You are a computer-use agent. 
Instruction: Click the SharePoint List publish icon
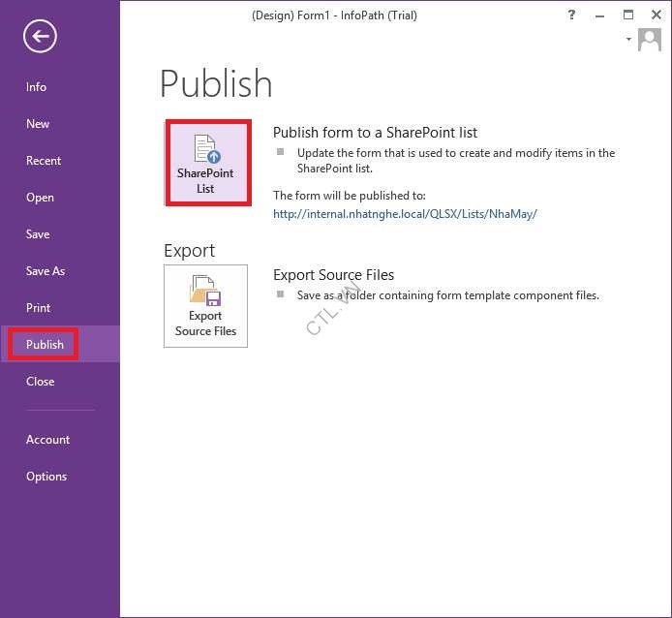[206, 163]
